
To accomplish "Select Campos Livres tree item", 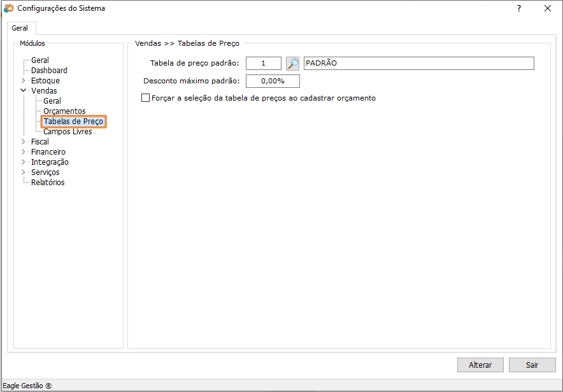I will click(68, 132).
